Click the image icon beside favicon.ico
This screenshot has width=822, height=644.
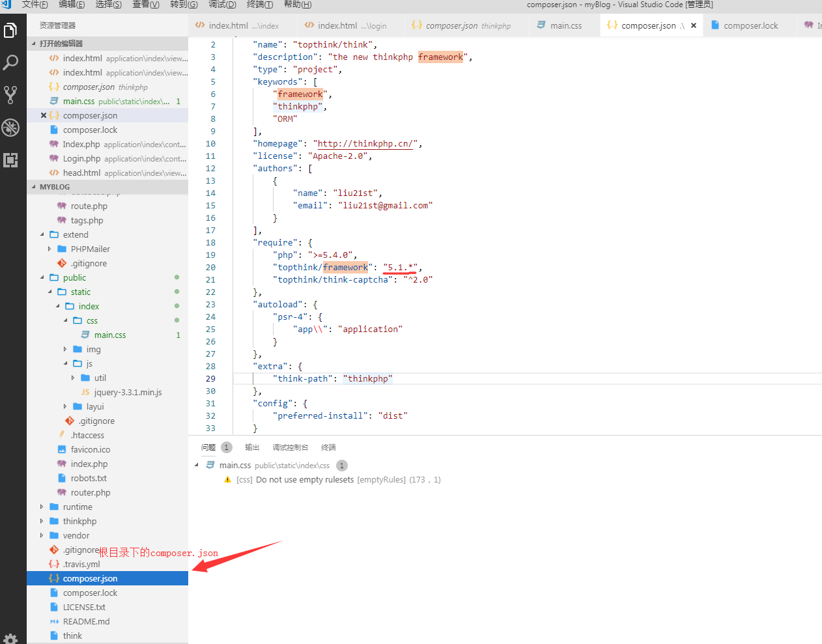coord(62,449)
